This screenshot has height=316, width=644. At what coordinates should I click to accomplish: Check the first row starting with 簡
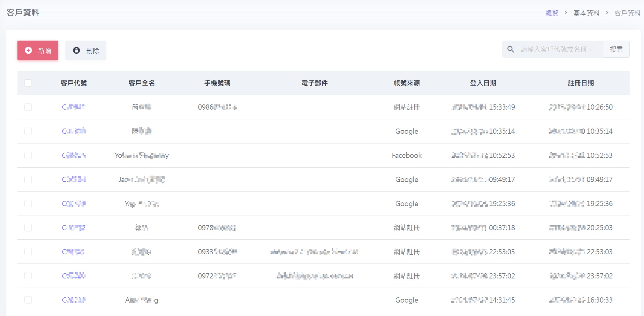[x=28, y=107]
